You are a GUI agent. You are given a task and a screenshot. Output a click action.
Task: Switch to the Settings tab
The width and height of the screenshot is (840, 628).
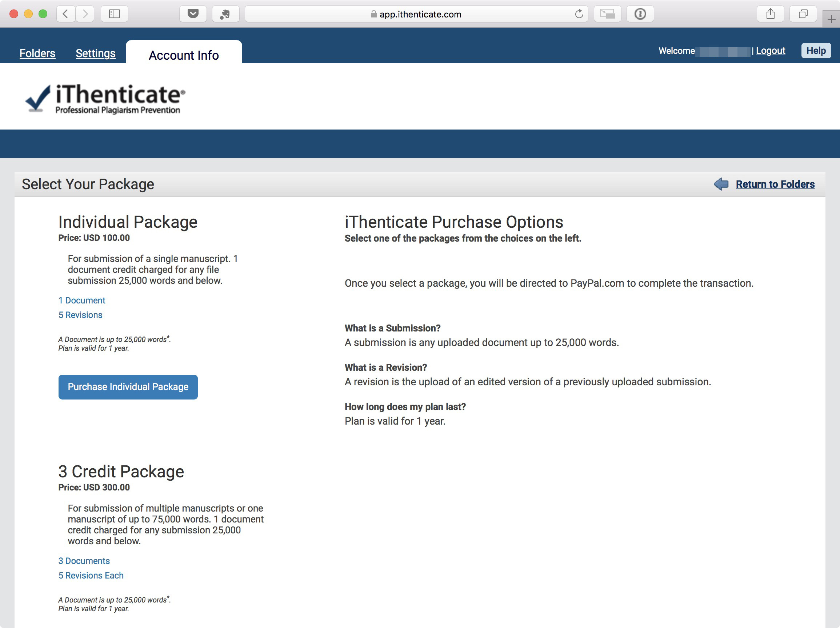[96, 53]
